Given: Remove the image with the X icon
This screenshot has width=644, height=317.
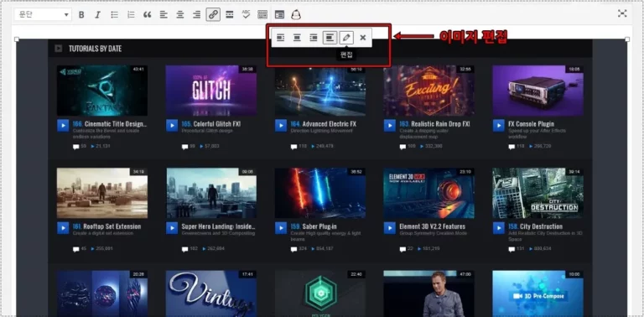Looking at the screenshot, I should tap(362, 38).
